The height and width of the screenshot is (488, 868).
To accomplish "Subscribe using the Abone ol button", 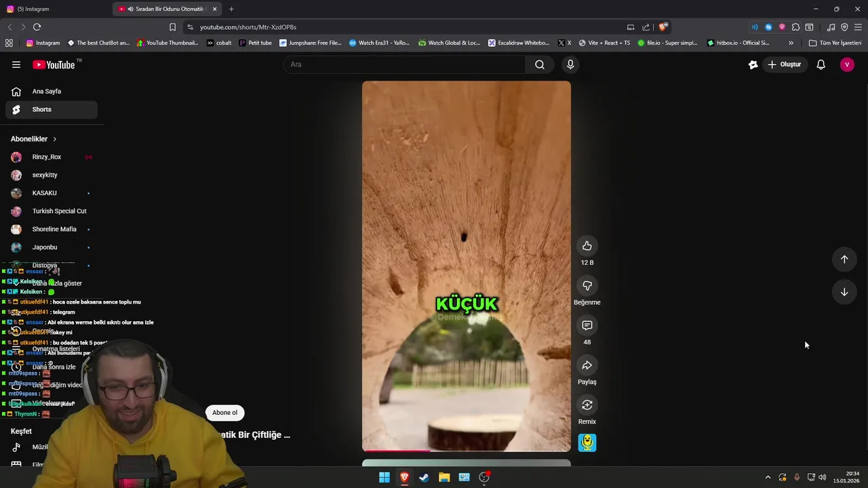I will pos(224,413).
